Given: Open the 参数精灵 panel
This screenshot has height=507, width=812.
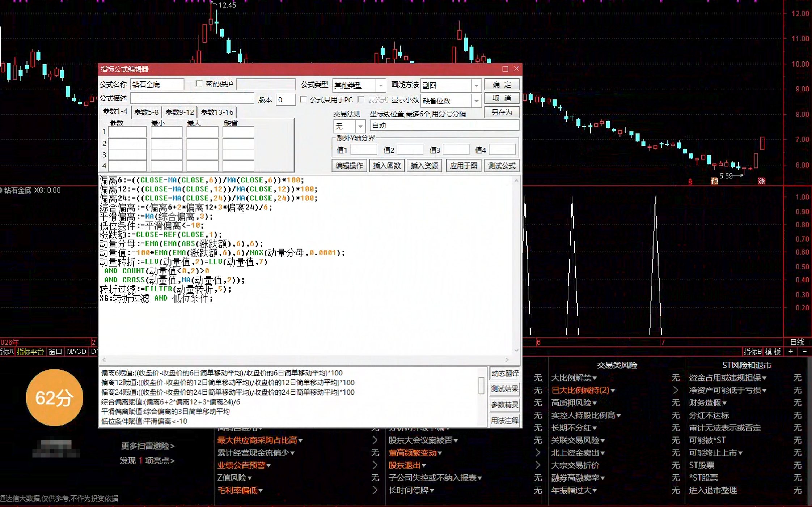Looking at the screenshot, I should 505,405.
